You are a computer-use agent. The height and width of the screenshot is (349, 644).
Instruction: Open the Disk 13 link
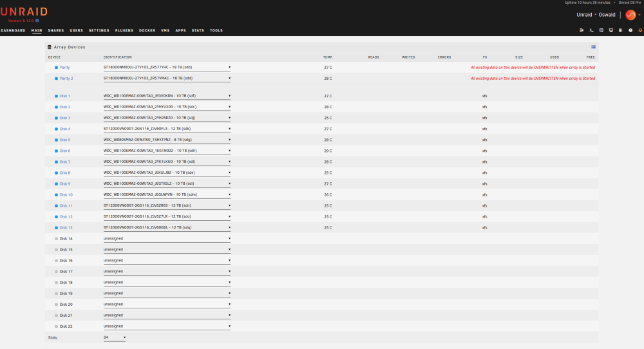pos(66,228)
